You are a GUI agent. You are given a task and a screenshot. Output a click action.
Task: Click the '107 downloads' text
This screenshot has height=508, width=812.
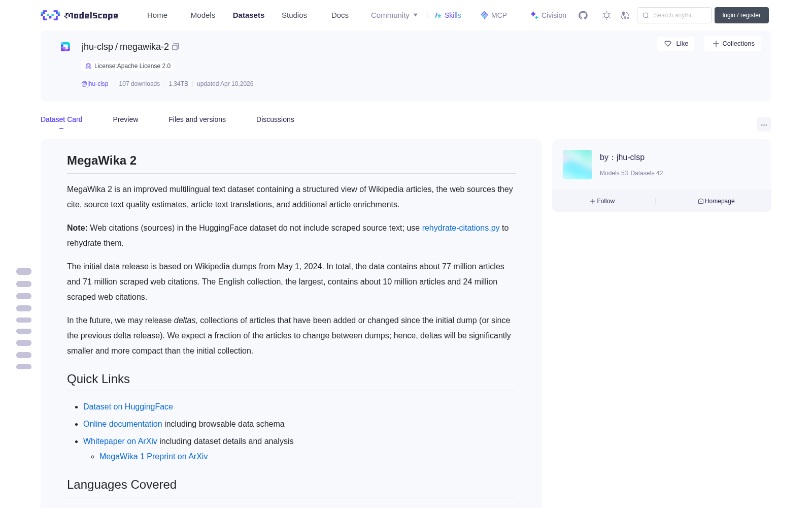point(140,84)
